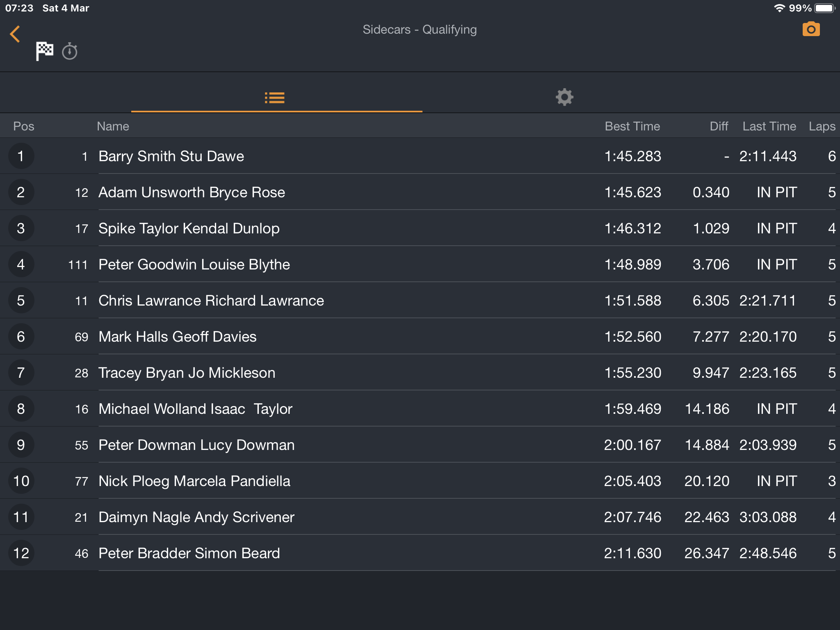Screen dimensions: 840x630
Task: Click last time 2:21.711
Action: coord(768,301)
